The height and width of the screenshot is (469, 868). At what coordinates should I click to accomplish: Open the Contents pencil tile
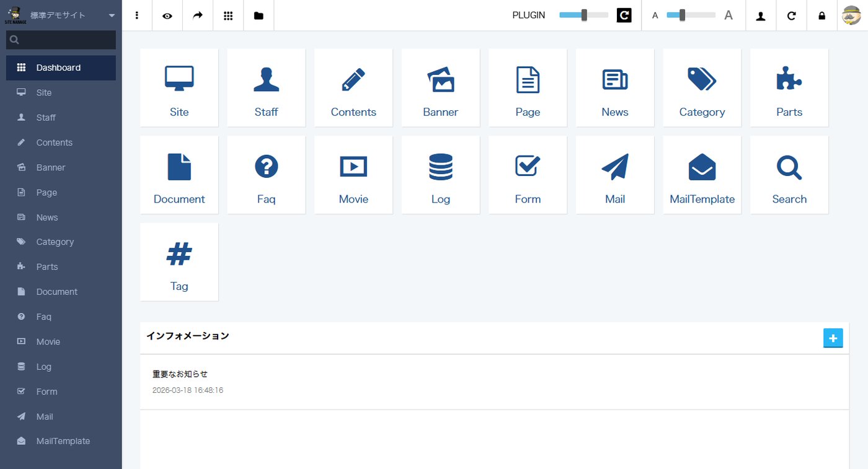pos(353,87)
